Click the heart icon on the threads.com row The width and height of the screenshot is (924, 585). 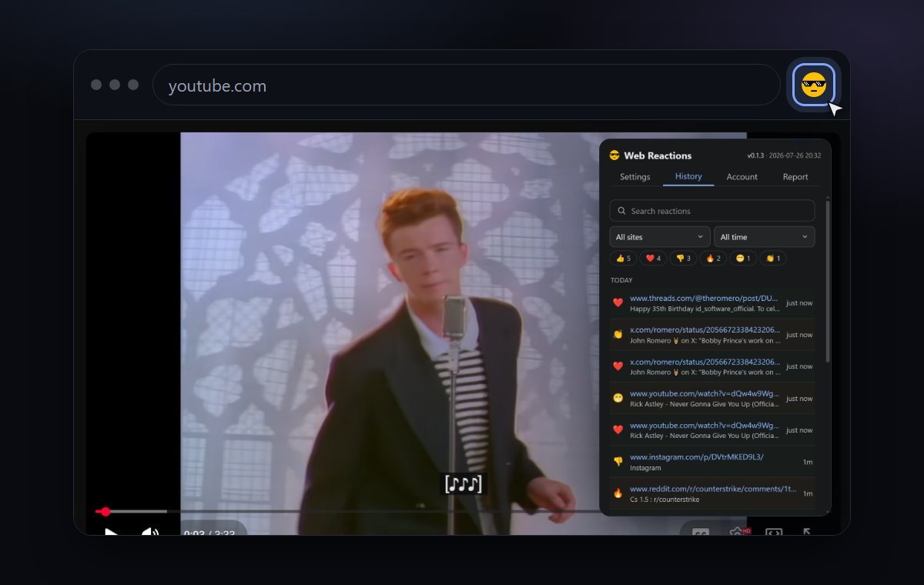618,303
